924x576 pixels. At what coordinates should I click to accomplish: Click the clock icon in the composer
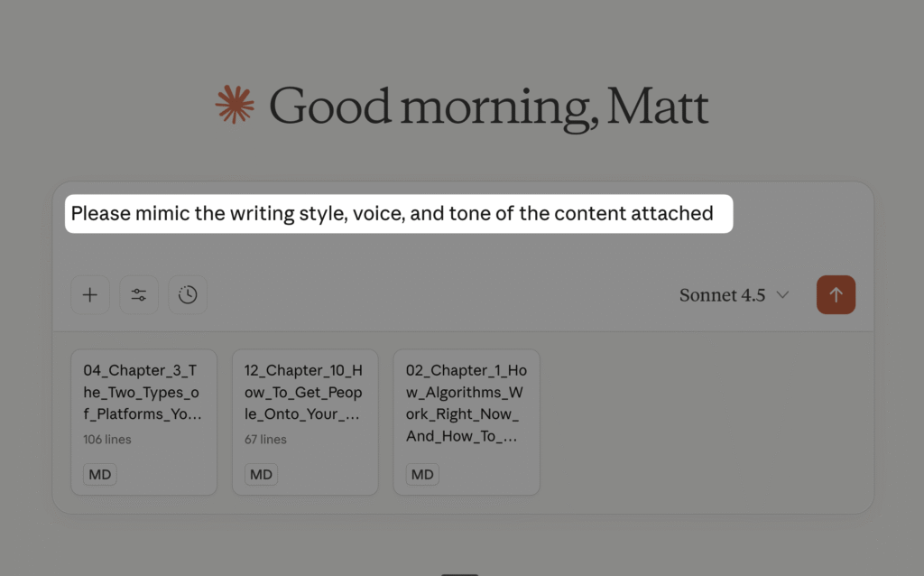(x=188, y=295)
